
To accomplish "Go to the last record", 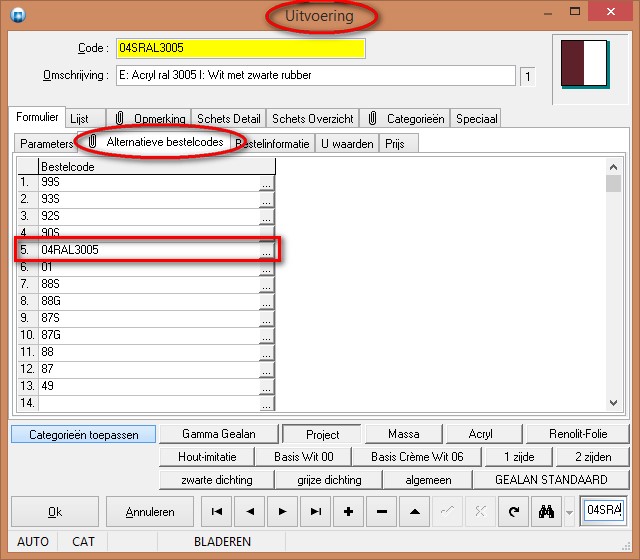I will [x=316, y=511].
